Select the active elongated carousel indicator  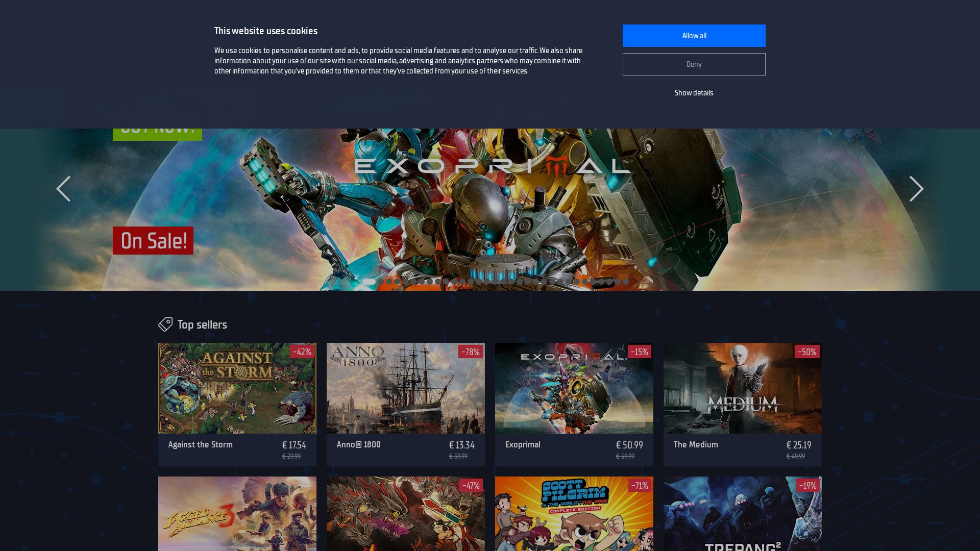(369, 282)
